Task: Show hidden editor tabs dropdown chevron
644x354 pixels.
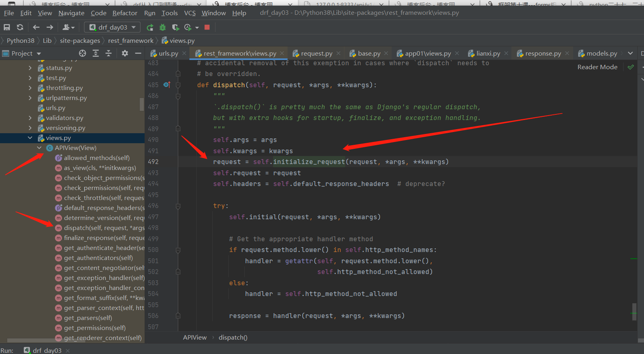Action: pyautogui.click(x=630, y=53)
